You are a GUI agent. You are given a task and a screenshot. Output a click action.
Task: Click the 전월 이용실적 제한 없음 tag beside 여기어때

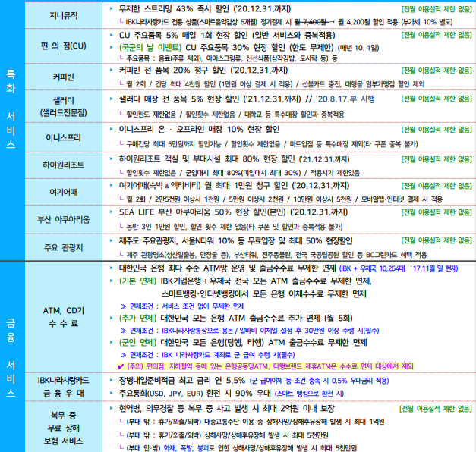pos(437,186)
